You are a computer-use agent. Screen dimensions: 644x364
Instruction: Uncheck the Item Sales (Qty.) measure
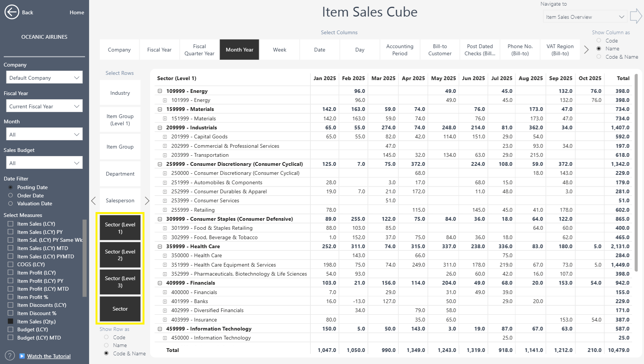pos(11,322)
